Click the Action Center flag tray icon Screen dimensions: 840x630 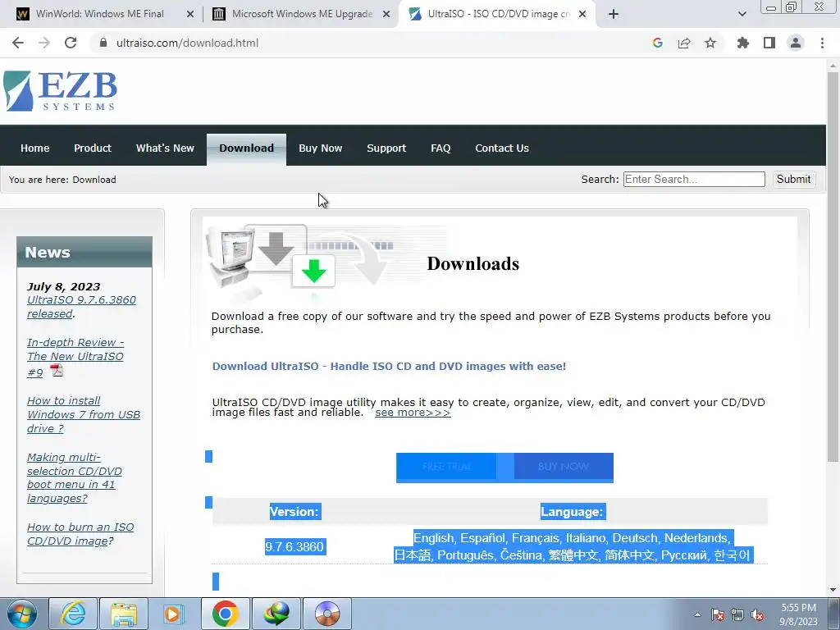click(718, 615)
